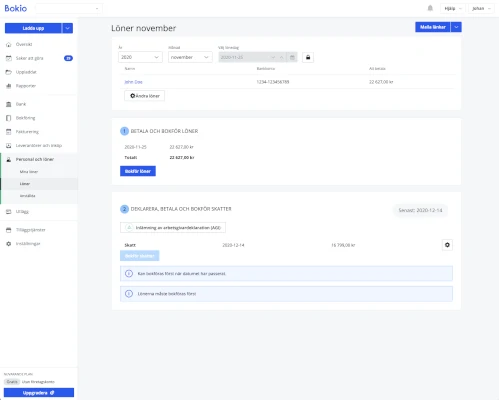The width and height of the screenshot is (499, 400).
Task: Open the calendar picker for the pay date
Action: click(x=292, y=57)
